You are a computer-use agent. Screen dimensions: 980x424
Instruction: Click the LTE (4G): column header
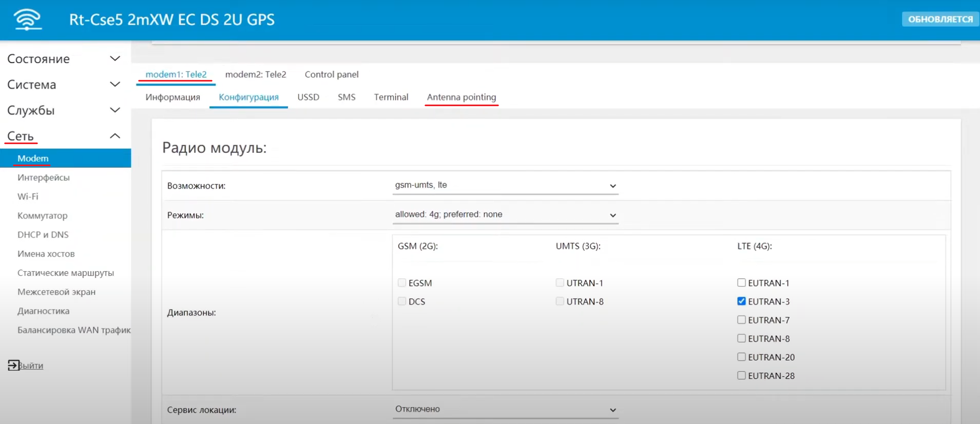754,246
